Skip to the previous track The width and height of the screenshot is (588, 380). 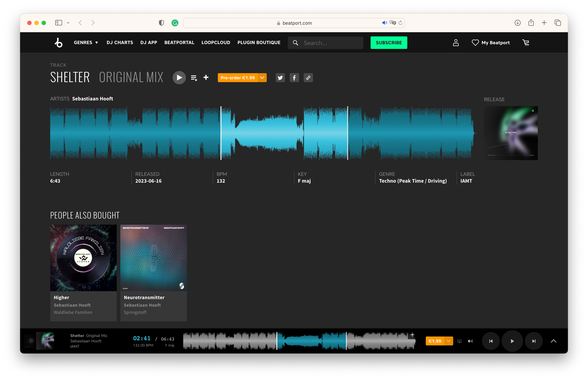[x=491, y=341]
